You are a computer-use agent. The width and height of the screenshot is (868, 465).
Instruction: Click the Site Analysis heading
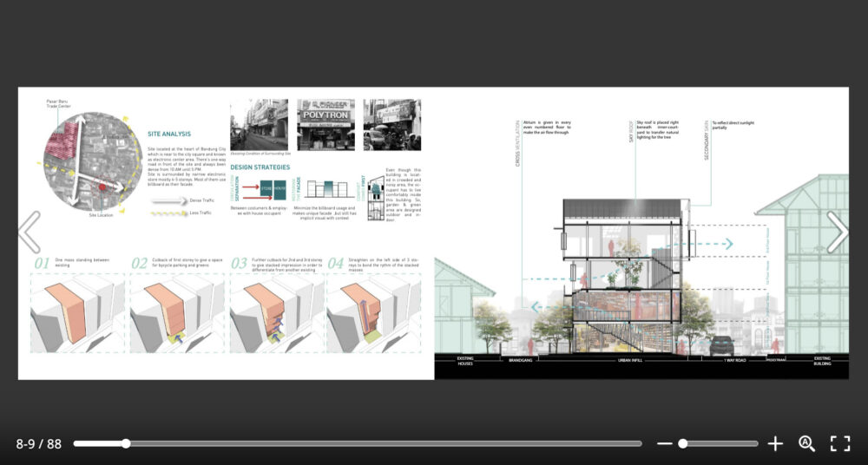tap(169, 135)
